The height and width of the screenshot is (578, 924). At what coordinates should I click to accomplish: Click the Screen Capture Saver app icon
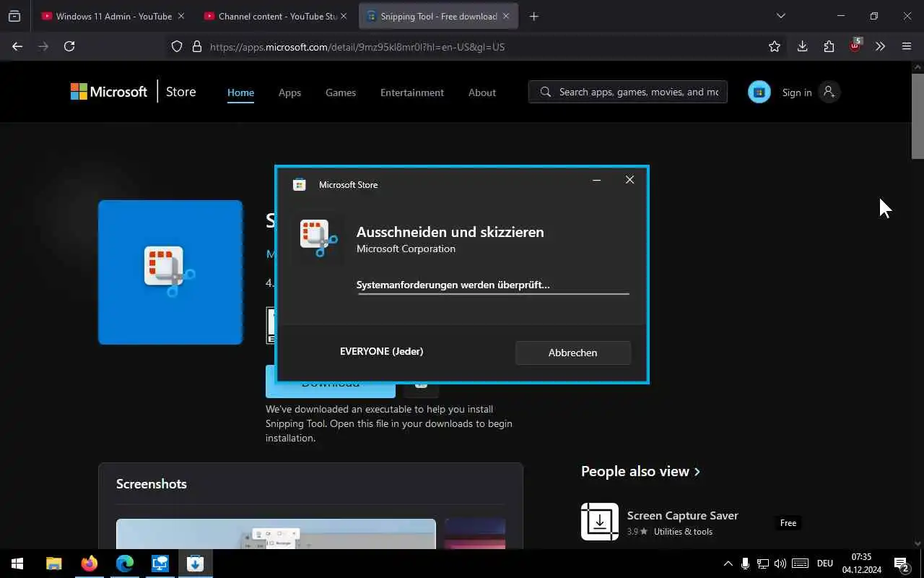coord(600,522)
